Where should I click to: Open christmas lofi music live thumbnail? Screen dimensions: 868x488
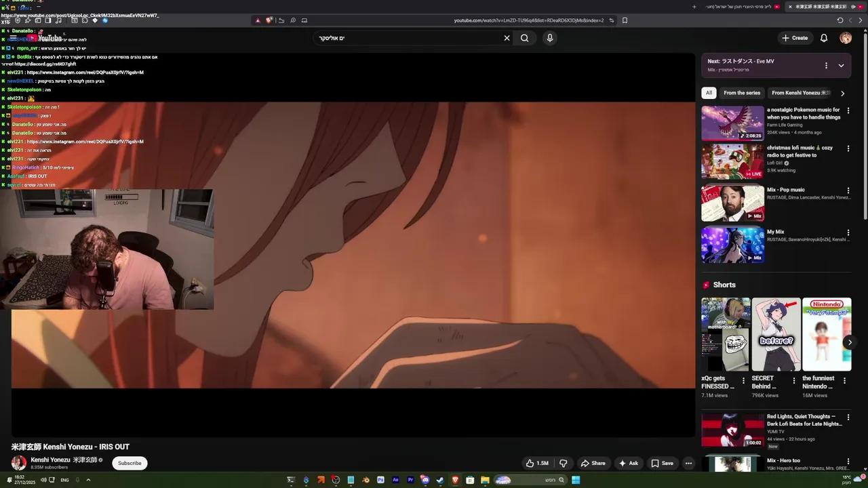732,161
